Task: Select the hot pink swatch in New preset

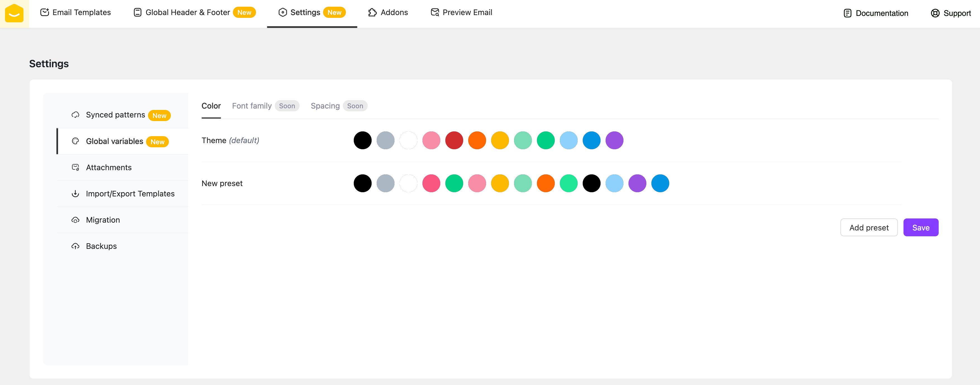Action: pyautogui.click(x=431, y=184)
